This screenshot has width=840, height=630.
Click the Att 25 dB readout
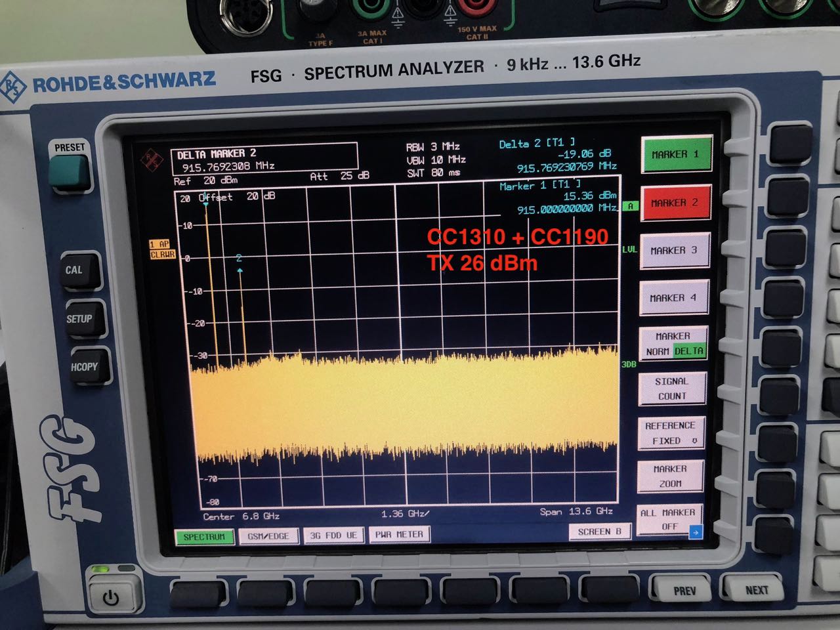340,176
